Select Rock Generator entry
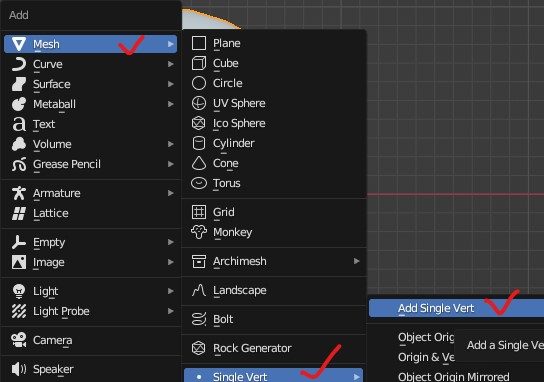This screenshot has width=544, height=382. pyautogui.click(x=274, y=348)
